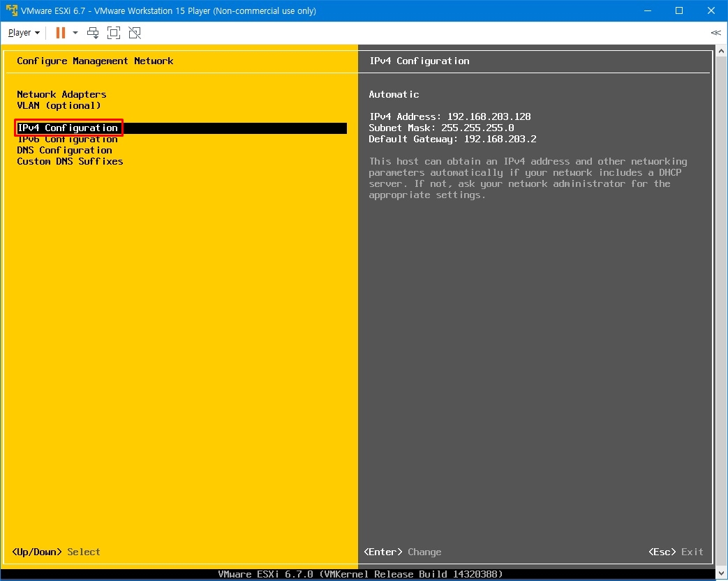Select IPv4 Configuration entry
The height and width of the screenshot is (581, 728).
[x=182, y=128]
